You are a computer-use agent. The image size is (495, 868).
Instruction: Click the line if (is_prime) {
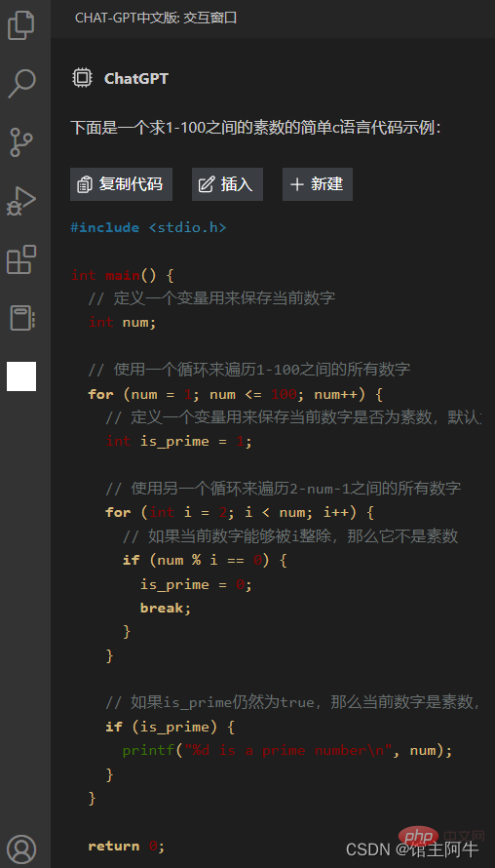pyautogui.click(x=171, y=727)
